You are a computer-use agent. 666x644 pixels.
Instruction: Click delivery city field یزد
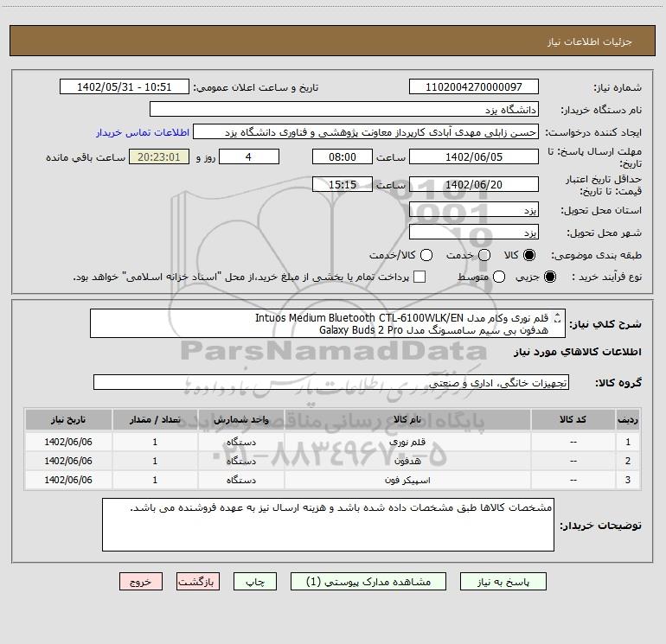click(x=474, y=233)
